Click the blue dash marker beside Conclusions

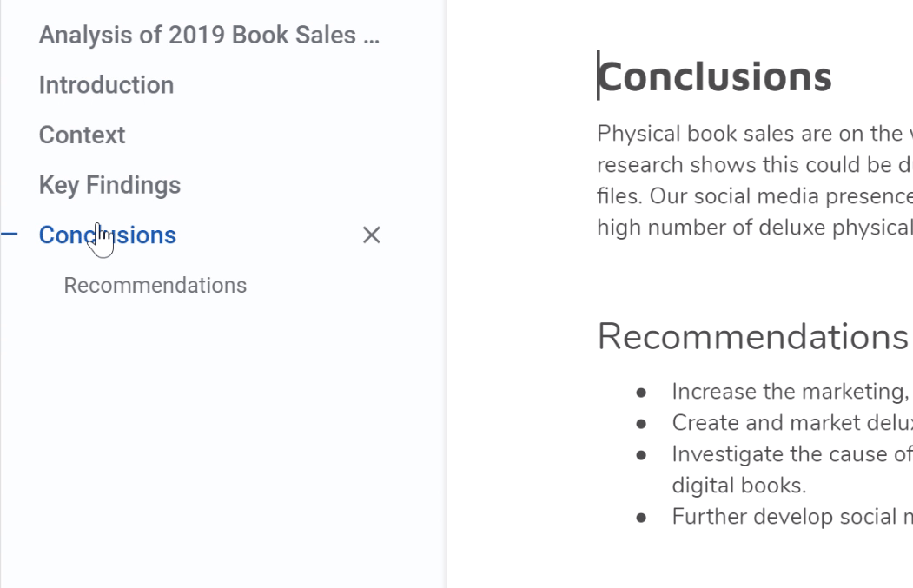point(10,235)
